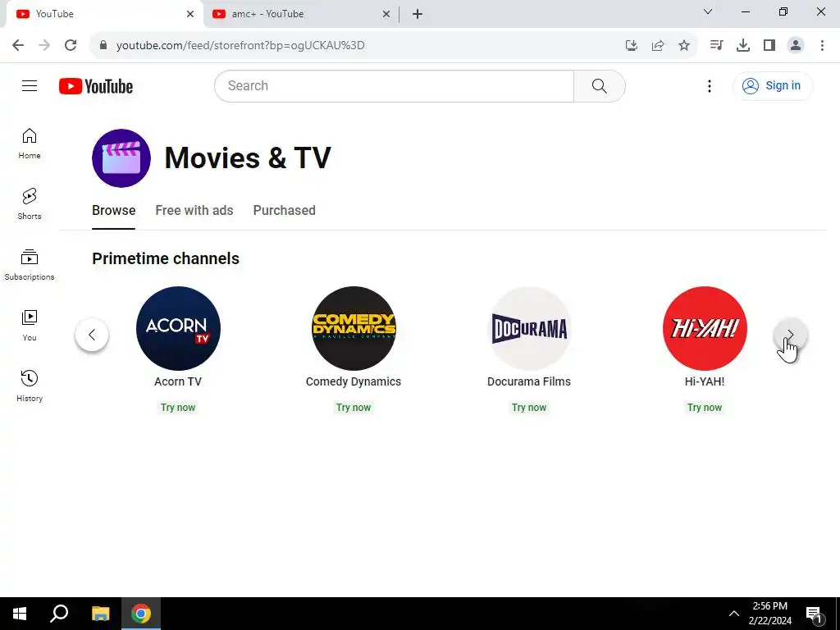Open Chrome downloads icon
840x630 pixels.
[743, 45]
